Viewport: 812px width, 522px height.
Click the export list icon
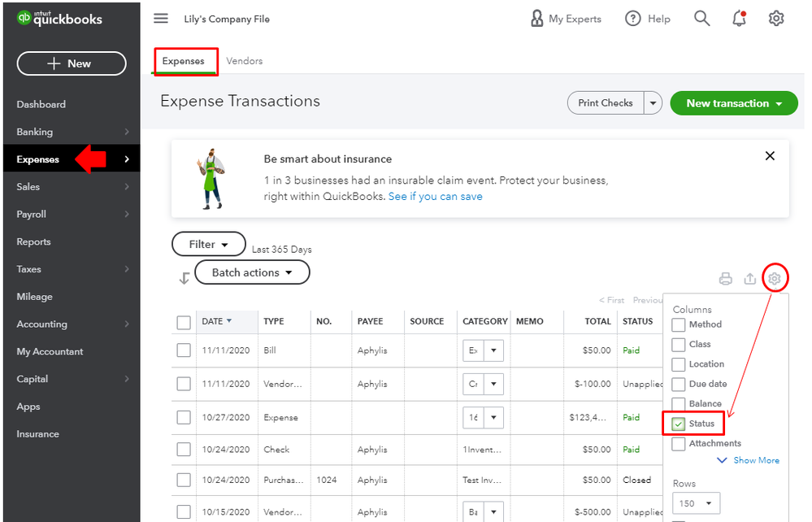point(750,279)
